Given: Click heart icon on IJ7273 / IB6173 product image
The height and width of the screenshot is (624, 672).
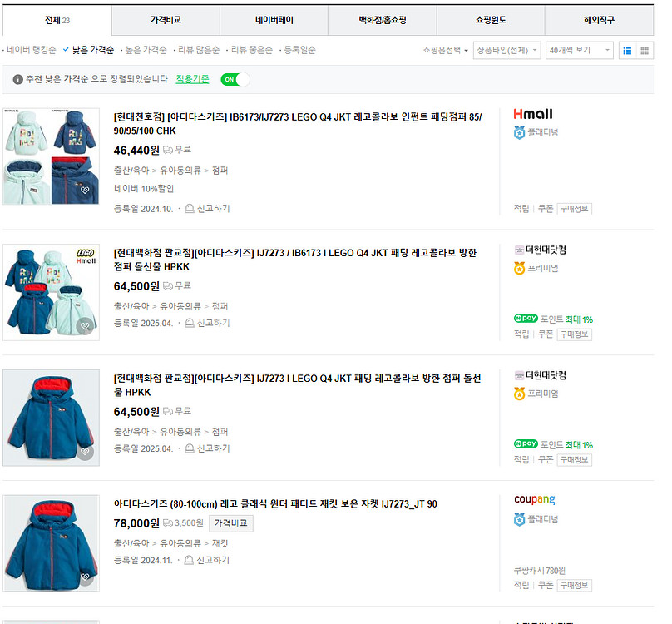Looking at the screenshot, I should (x=85, y=326).
